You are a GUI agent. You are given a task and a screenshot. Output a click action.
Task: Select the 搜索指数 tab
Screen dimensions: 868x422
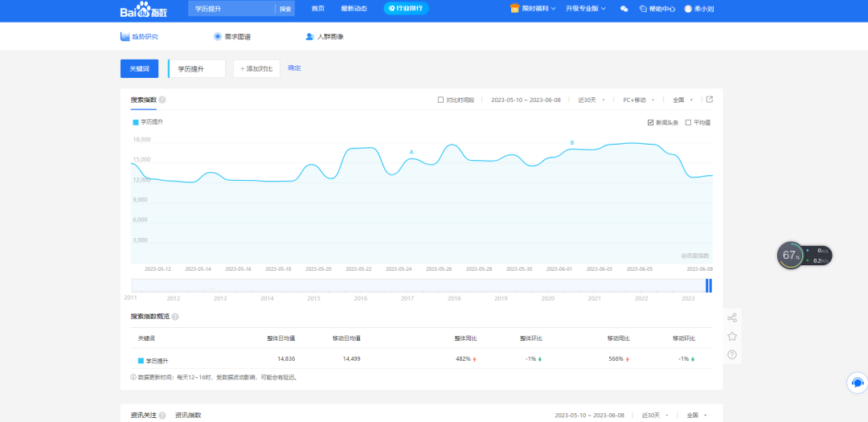tap(143, 100)
